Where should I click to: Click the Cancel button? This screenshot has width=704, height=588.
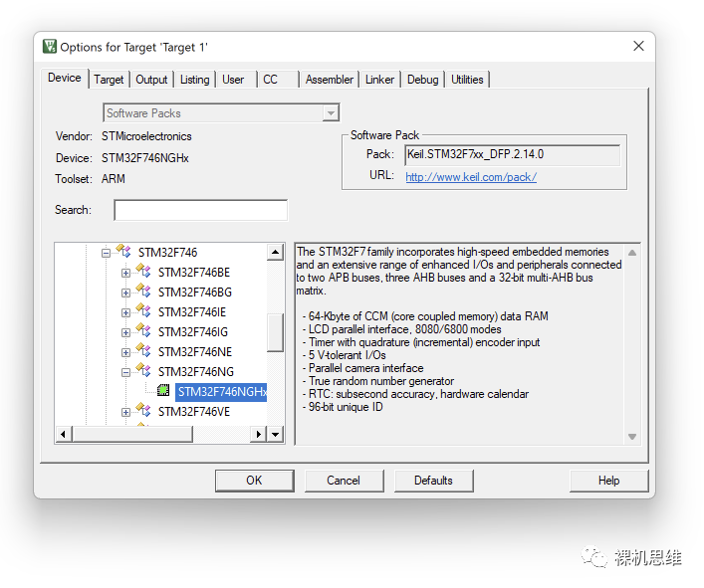pyautogui.click(x=344, y=481)
